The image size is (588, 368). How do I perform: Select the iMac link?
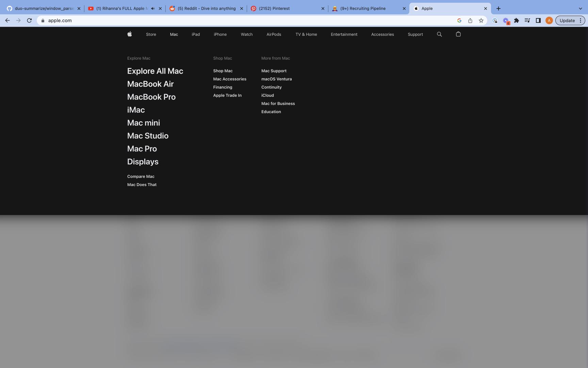(136, 110)
